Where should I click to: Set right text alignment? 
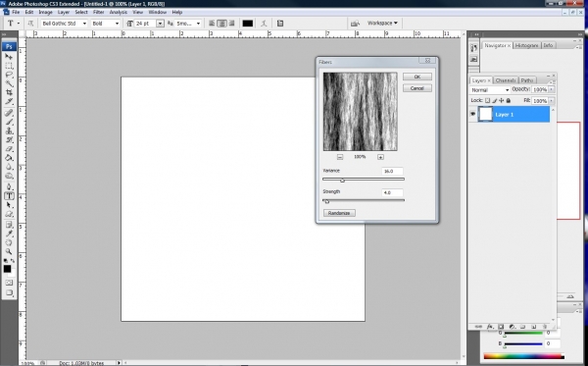(x=231, y=24)
